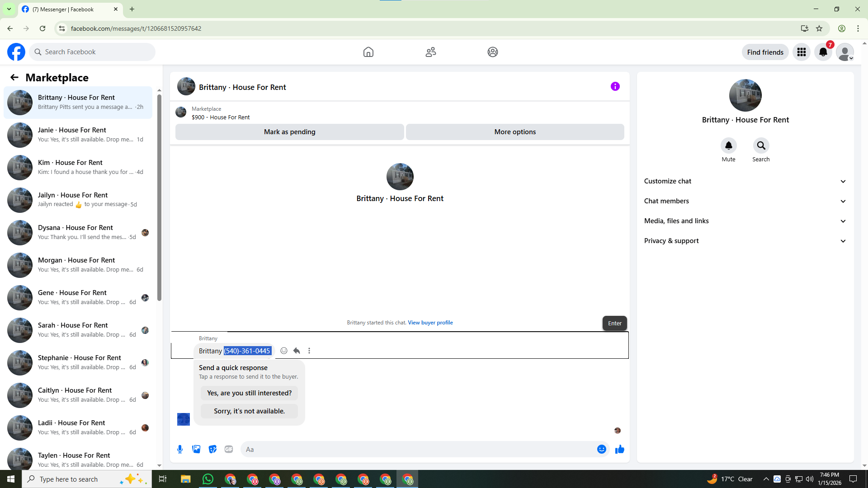Image resolution: width=868 pixels, height=488 pixels.
Task: Open the GIF picker icon
Action: coord(229,449)
